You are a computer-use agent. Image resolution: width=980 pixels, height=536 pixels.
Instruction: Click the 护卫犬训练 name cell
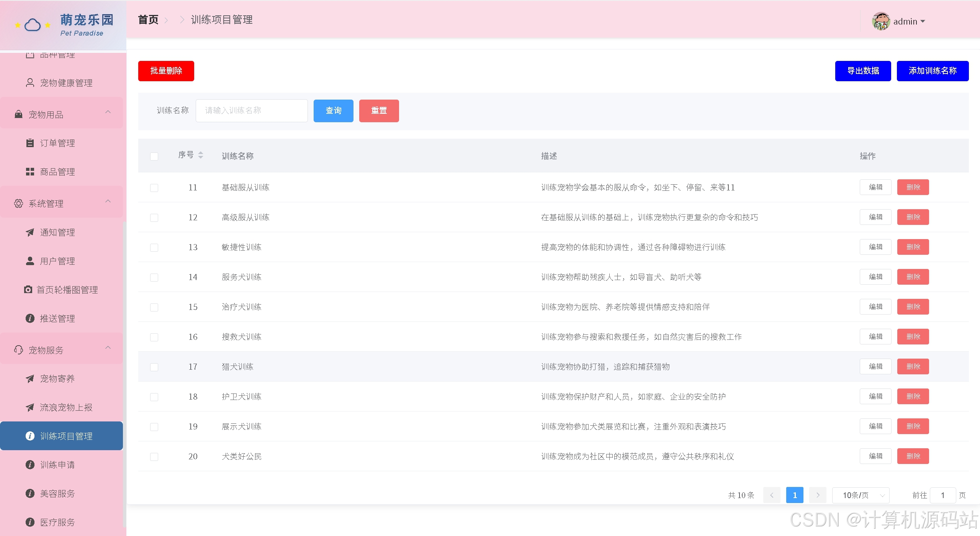tap(242, 397)
